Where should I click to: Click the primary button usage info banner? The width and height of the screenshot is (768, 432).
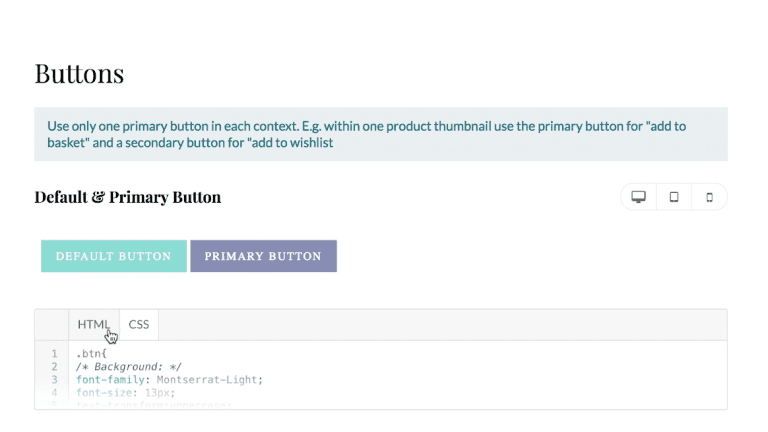[x=381, y=134]
